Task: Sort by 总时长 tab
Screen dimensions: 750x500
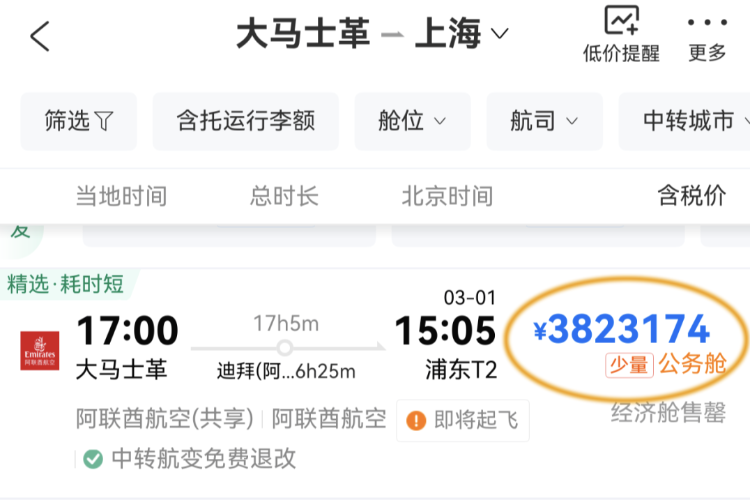Action: point(284,196)
